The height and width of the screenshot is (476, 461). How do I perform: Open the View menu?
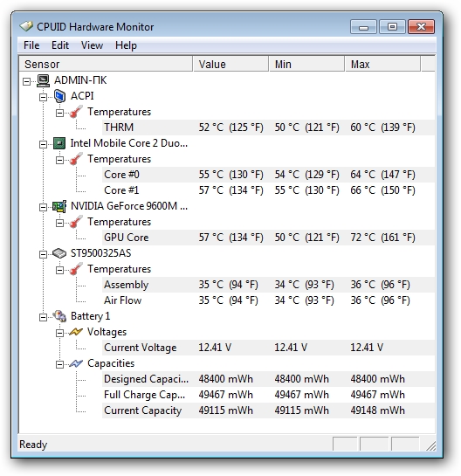click(x=92, y=45)
